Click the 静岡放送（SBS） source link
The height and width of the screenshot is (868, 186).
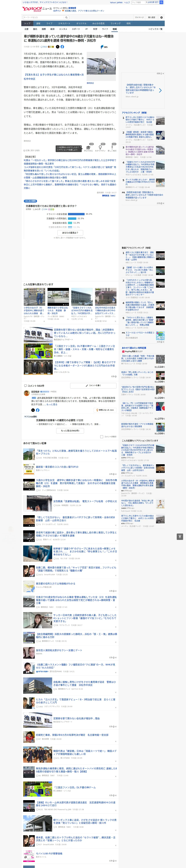point(109,196)
